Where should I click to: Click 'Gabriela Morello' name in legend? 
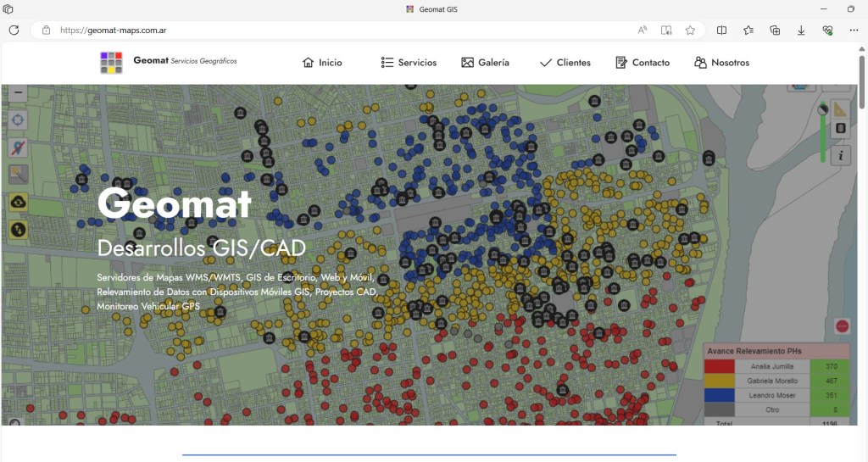[772, 381]
